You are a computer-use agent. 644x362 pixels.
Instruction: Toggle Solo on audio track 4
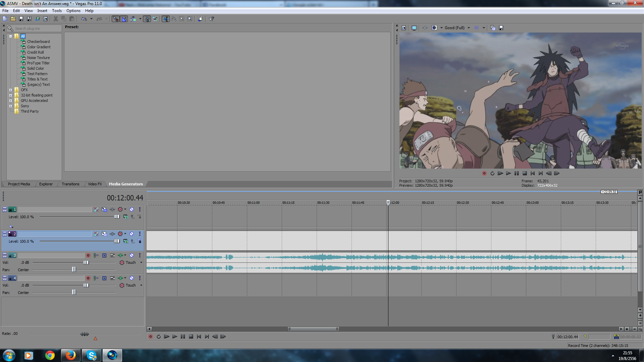140,278
